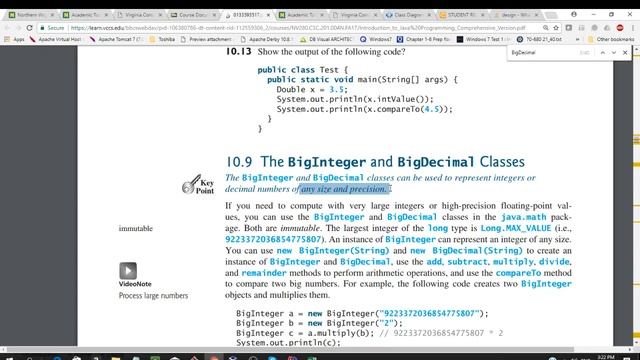Play the VideoNote video icon
Viewport: 640px width, 360px height.
coord(128,271)
